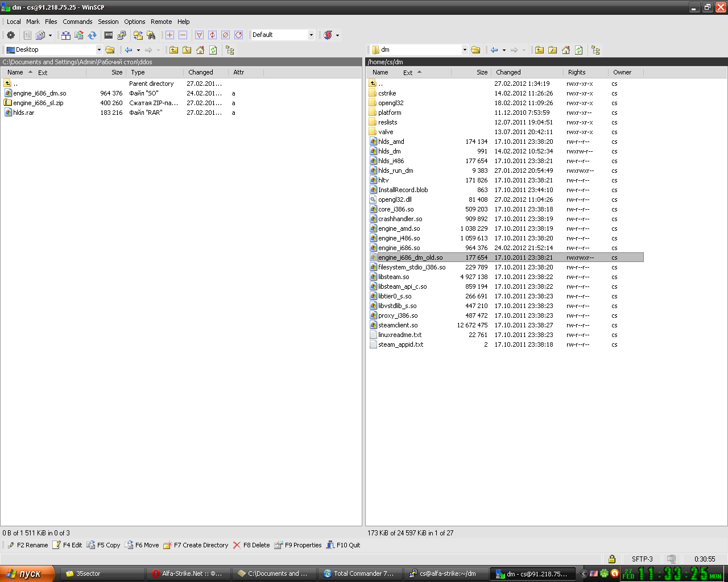Go to root directory in remote panel
The image size is (728, 582).
point(552,50)
